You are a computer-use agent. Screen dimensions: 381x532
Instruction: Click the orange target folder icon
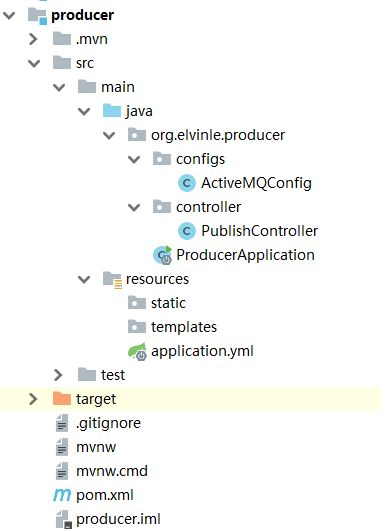[x=62, y=399]
